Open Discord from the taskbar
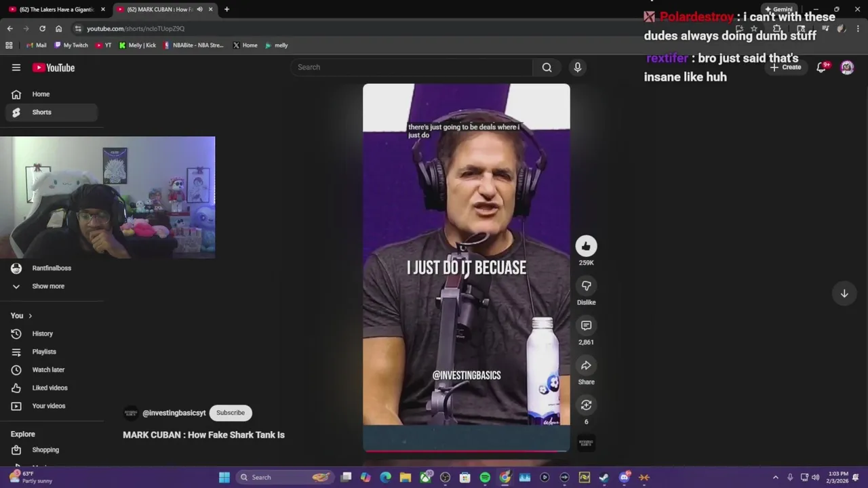 coord(625,477)
